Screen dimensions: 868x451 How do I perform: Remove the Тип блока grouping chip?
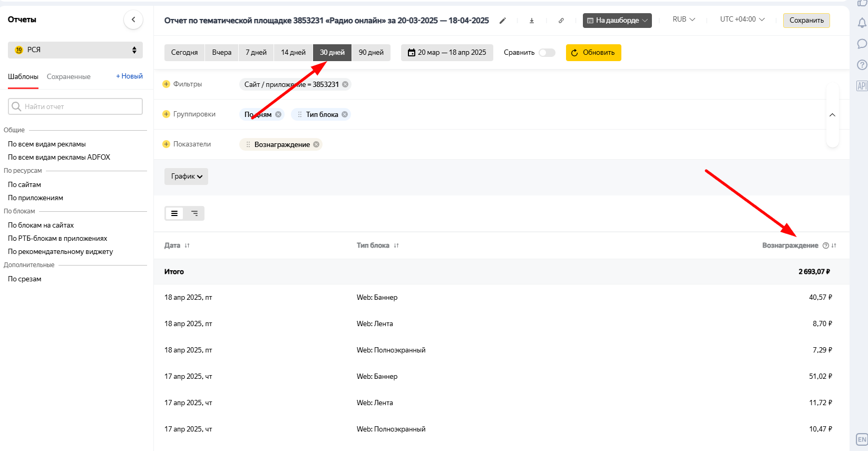click(345, 114)
